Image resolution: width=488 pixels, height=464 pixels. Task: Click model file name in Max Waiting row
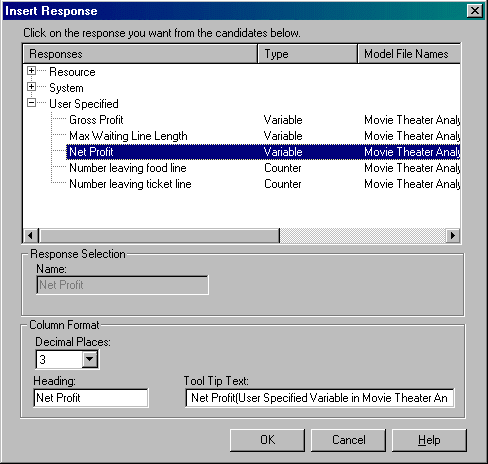click(412, 136)
